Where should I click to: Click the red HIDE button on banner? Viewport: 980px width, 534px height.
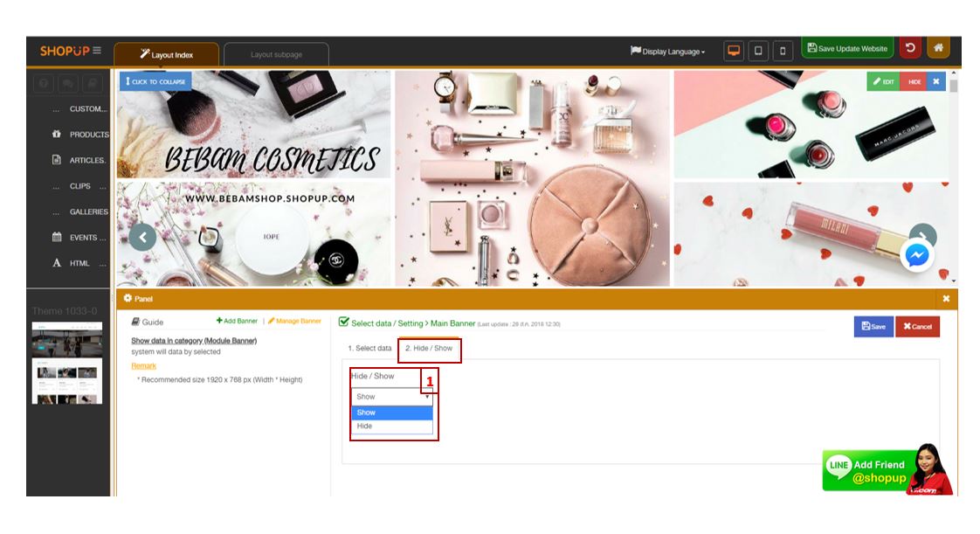[914, 81]
